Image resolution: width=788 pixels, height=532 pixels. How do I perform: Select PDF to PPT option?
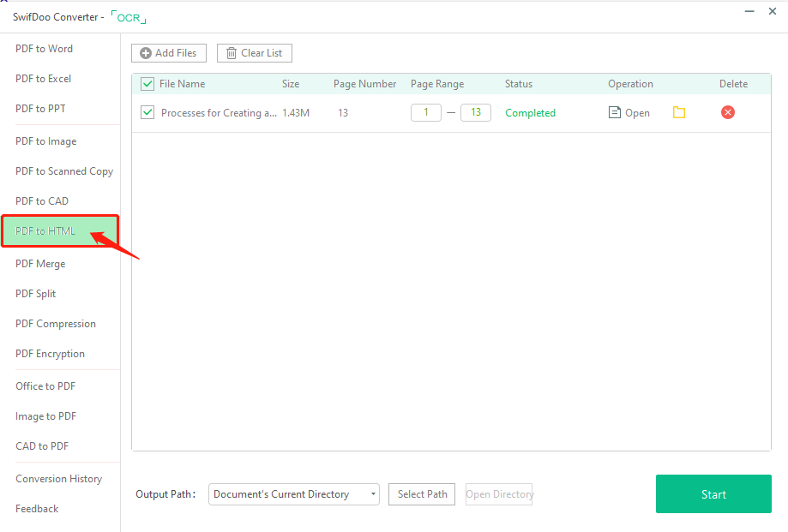(x=40, y=109)
